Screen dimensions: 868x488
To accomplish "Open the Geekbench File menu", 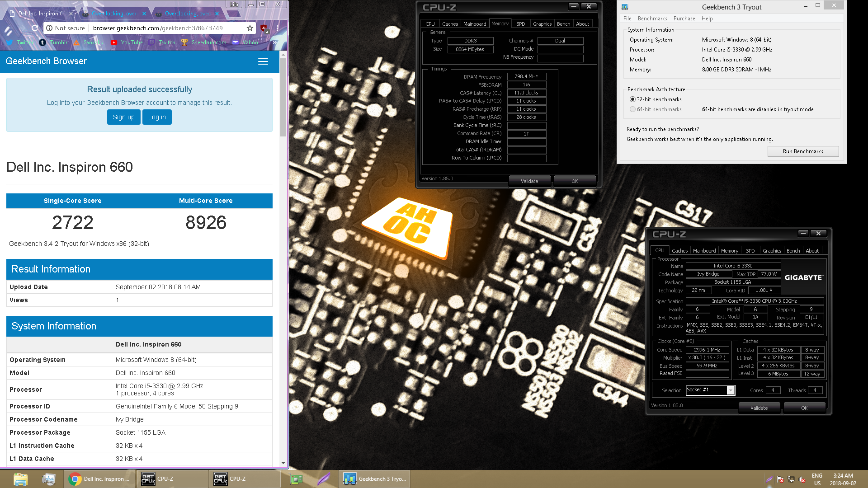I will [627, 19].
